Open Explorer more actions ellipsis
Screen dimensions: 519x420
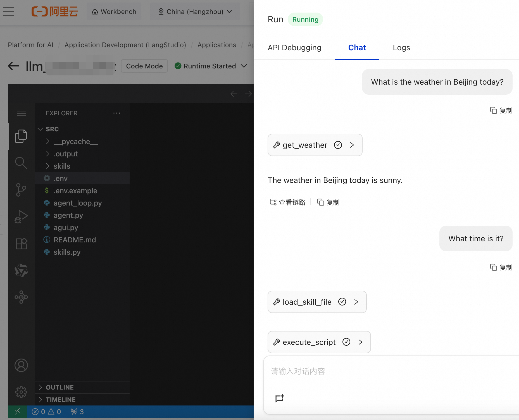[x=117, y=113]
